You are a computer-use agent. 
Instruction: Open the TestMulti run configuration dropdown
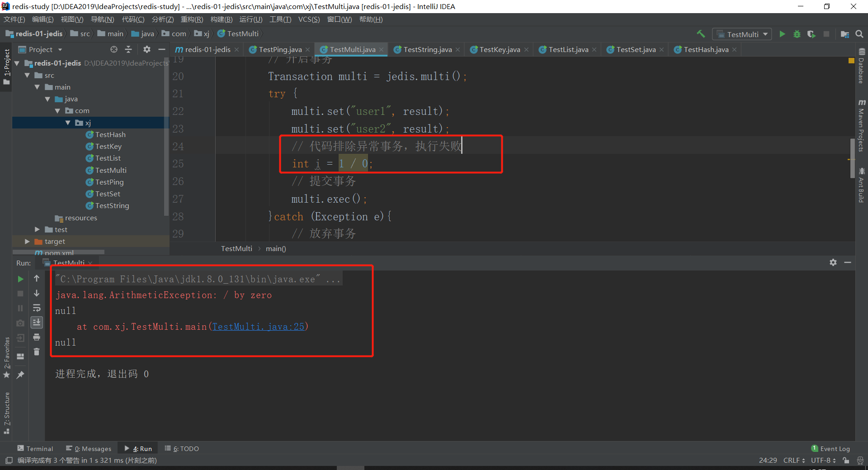[742, 34]
